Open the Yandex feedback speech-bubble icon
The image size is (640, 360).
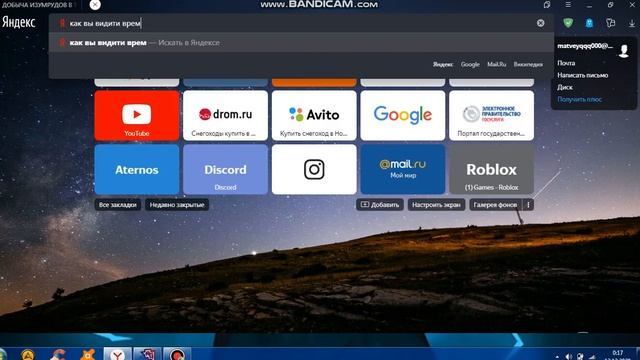tap(611, 23)
